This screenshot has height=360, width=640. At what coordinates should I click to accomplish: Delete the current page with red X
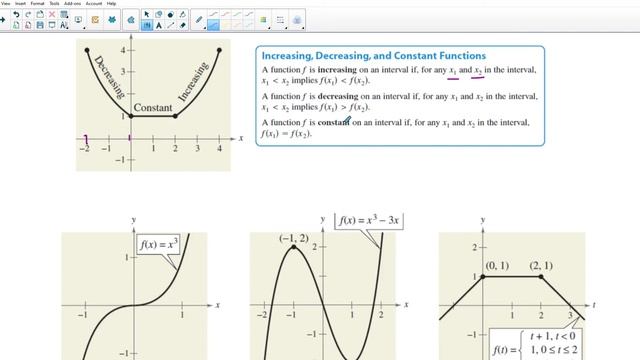(52, 15)
